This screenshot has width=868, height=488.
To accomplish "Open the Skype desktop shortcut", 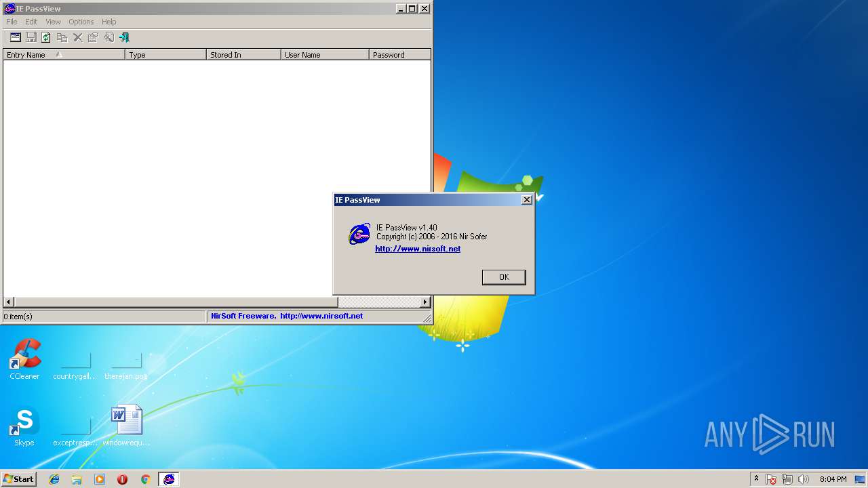I will coord(24,426).
